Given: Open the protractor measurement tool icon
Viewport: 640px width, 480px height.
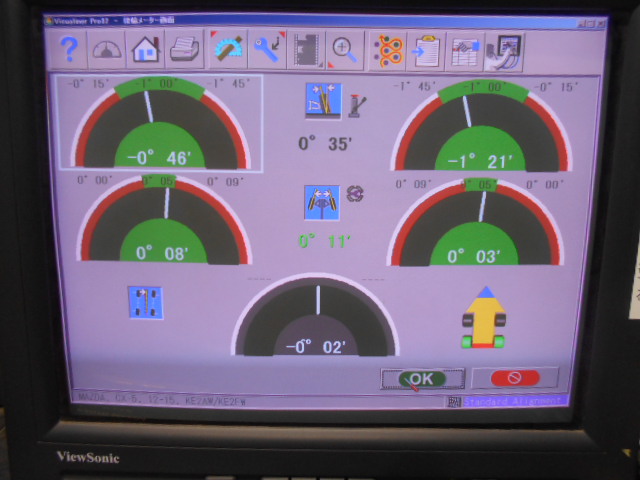Looking at the screenshot, I should pos(228,50).
